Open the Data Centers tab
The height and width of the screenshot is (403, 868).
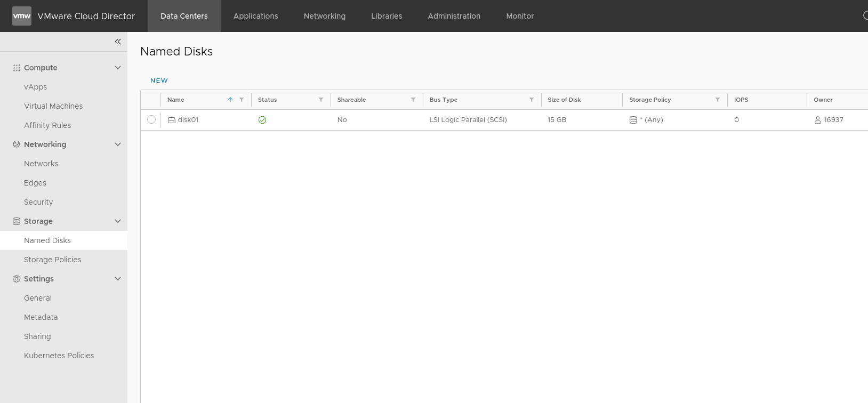[x=184, y=16]
